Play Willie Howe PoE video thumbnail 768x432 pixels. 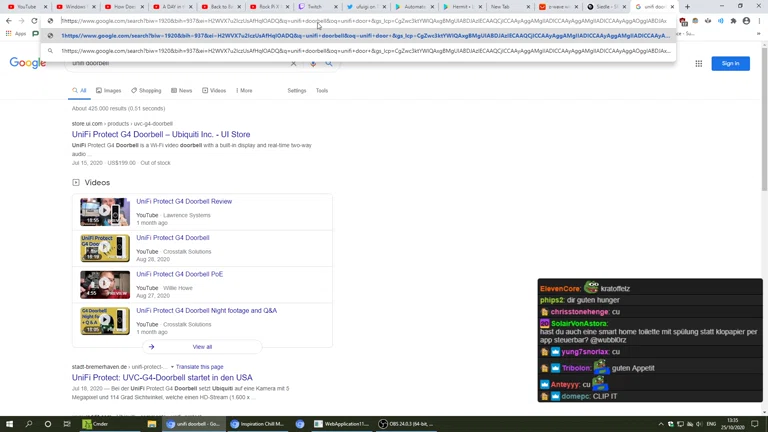[105, 285]
